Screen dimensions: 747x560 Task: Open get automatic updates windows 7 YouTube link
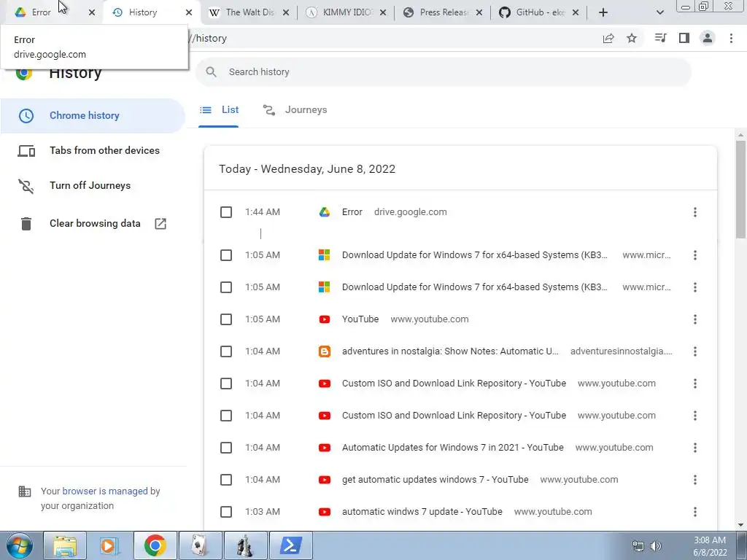(x=435, y=480)
